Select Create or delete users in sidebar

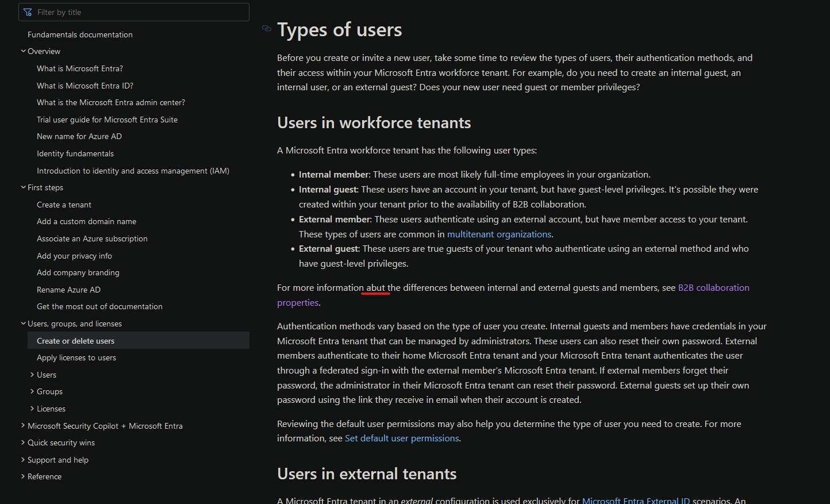(139, 341)
